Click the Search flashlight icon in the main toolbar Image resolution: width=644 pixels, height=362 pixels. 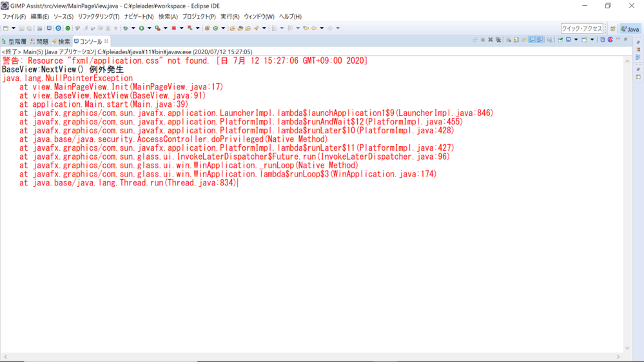pos(256,28)
